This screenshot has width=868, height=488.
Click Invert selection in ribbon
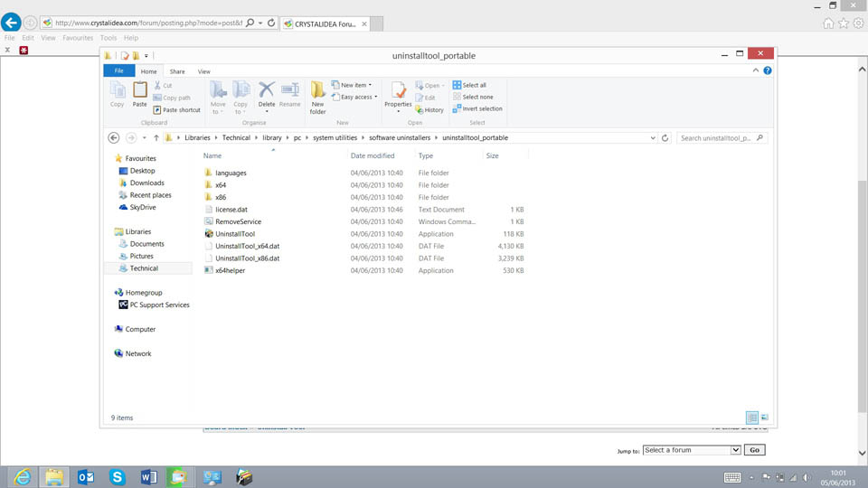pos(477,108)
